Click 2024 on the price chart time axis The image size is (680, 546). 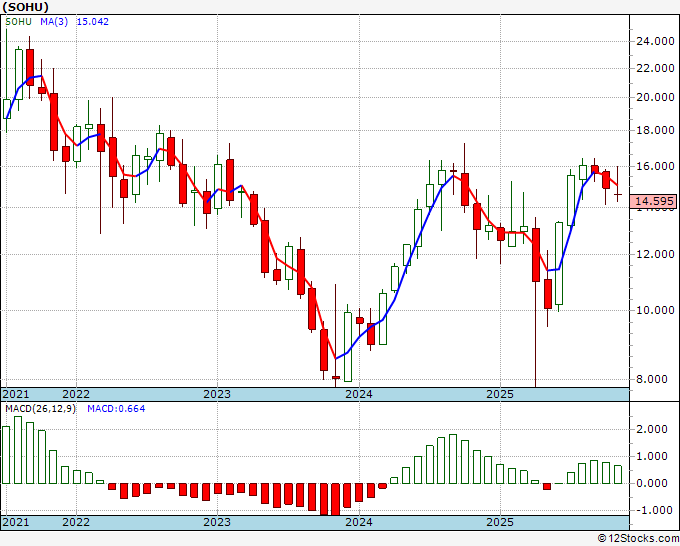[359, 394]
